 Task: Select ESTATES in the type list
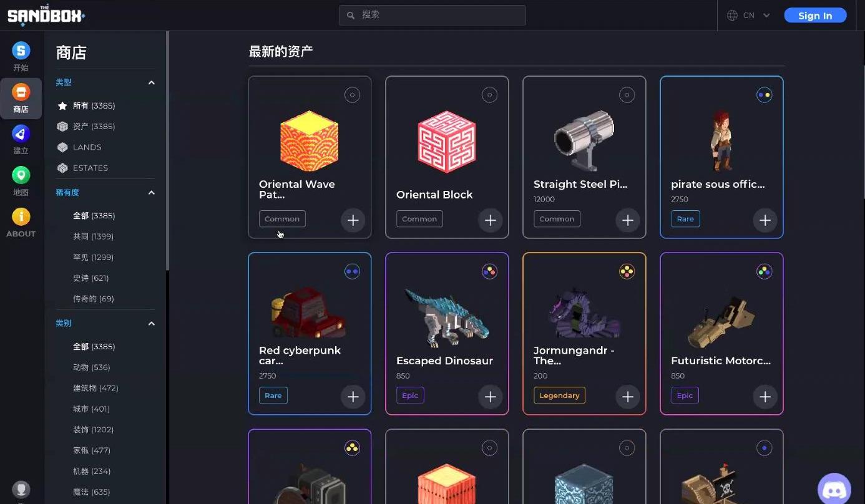click(x=90, y=168)
